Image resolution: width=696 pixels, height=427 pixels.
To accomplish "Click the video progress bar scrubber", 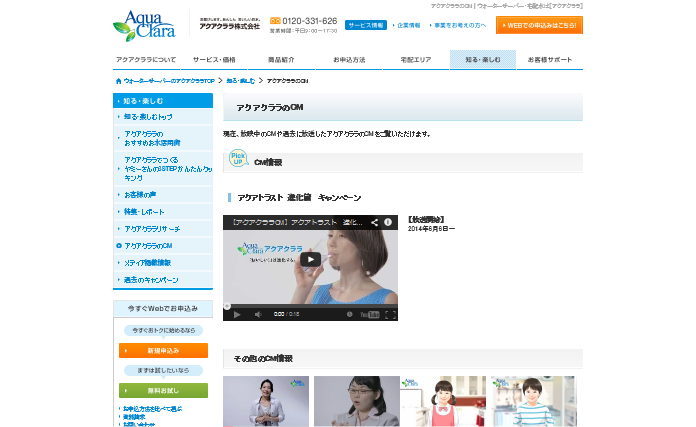I will click(x=227, y=306).
